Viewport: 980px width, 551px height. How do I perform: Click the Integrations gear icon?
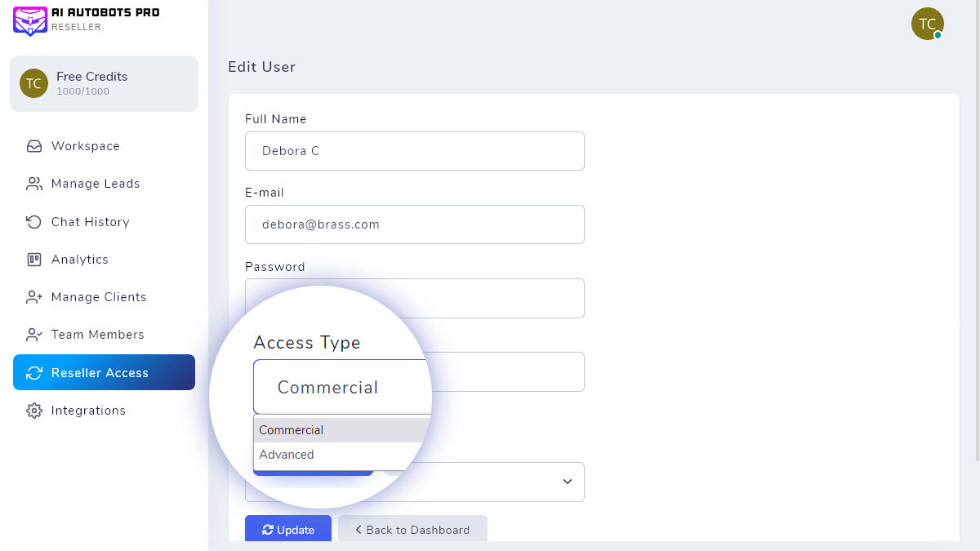(34, 411)
